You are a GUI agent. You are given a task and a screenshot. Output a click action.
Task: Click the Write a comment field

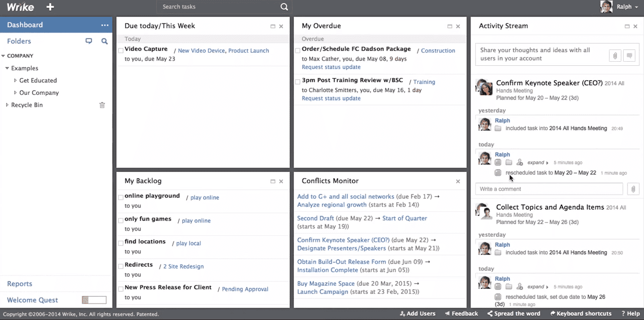pyautogui.click(x=549, y=189)
